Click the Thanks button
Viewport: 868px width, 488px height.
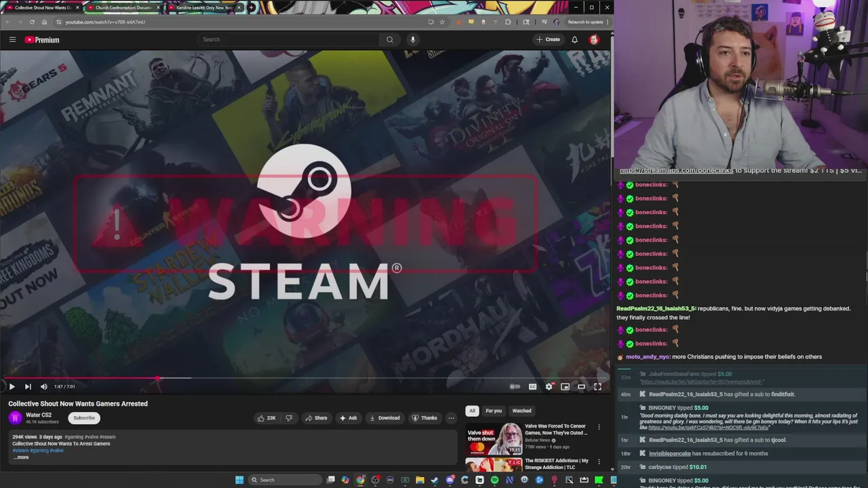(425, 418)
